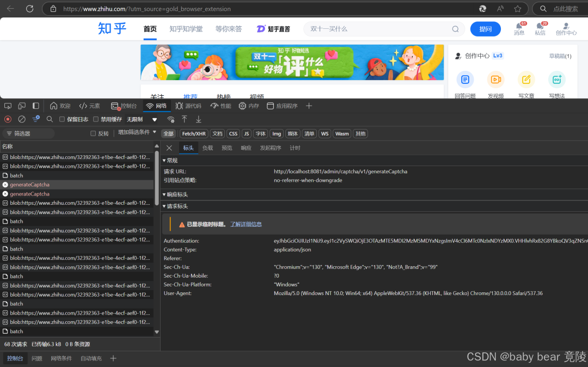Clear network log with the clear icon
The height and width of the screenshot is (367, 588).
pyautogui.click(x=22, y=119)
